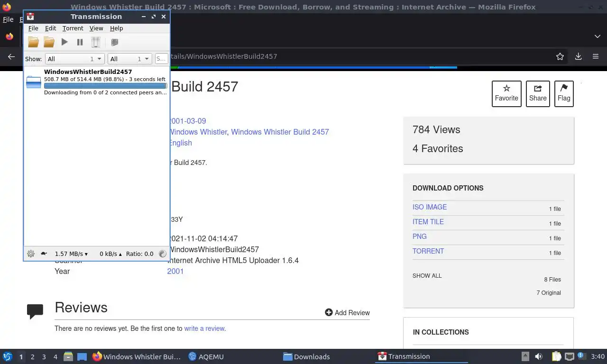Open Transmission File menu
The height and width of the screenshot is (364, 607).
(x=33, y=28)
